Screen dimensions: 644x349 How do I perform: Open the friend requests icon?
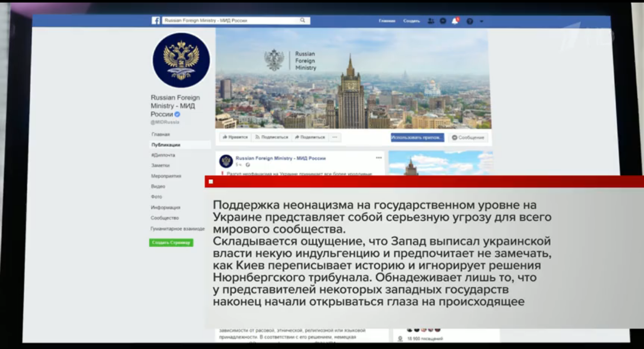tap(431, 21)
